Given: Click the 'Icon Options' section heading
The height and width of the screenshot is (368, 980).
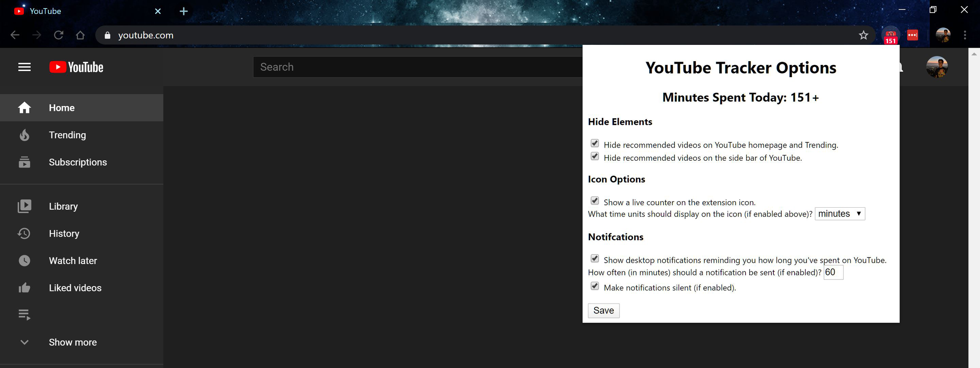Looking at the screenshot, I should (617, 179).
